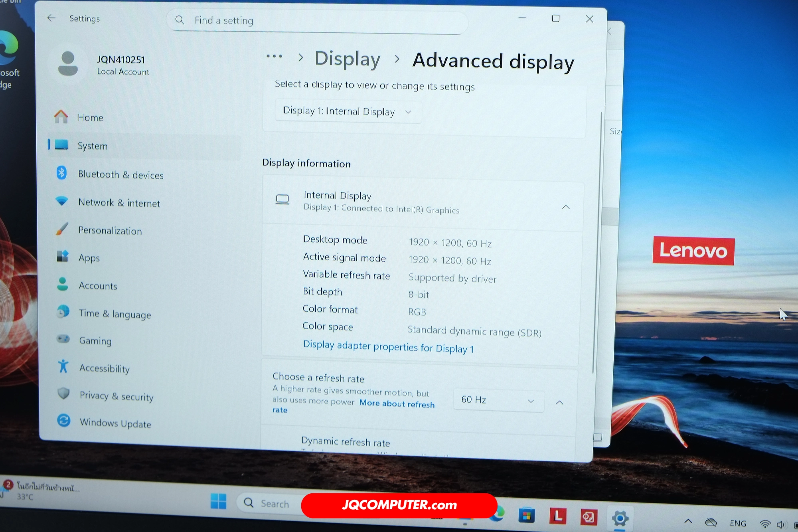Click the Display breadcrumb link
798x532 pixels.
pos(347,59)
